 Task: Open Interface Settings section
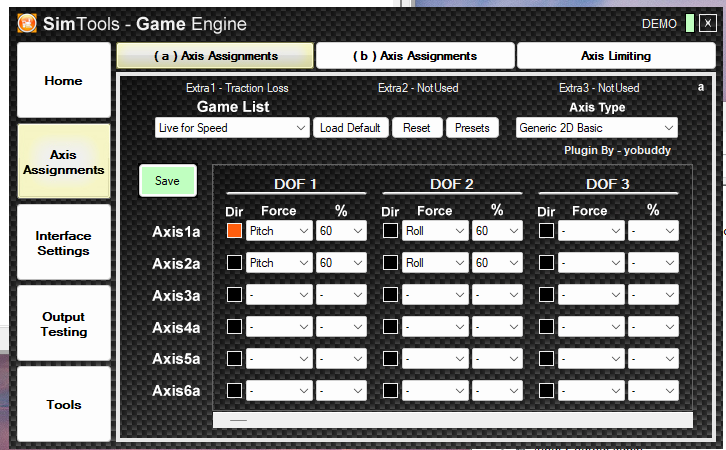click(x=63, y=243)
